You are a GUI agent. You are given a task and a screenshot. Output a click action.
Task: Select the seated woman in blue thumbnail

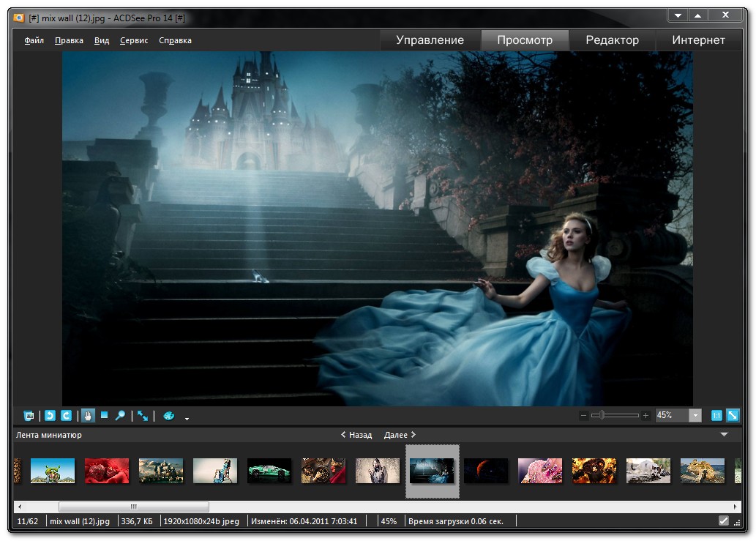pyautogui.click(x=215, y=471)
